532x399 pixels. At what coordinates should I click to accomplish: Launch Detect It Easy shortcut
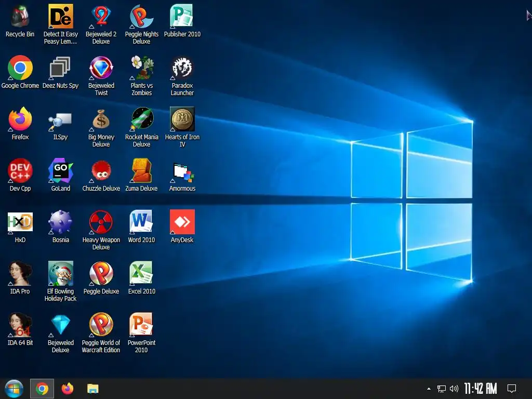click(x=60, y=24)
